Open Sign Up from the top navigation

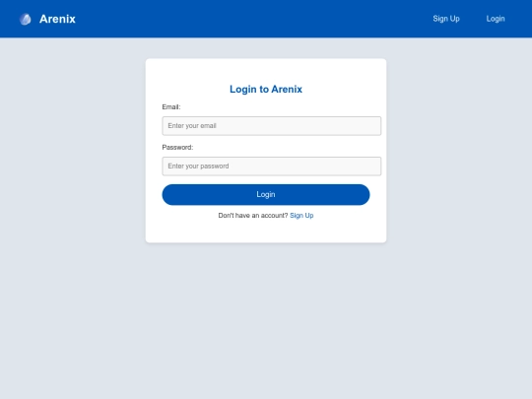[x=446, y=19]
